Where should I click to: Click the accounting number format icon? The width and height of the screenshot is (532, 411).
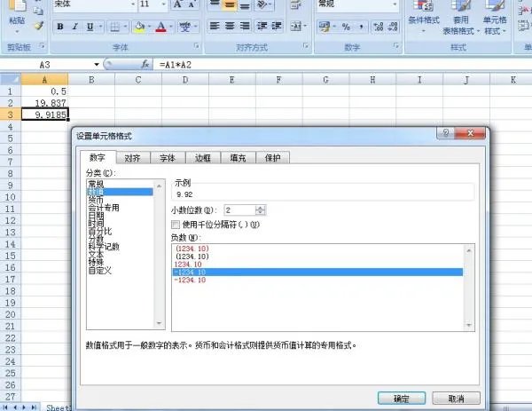click(325, 27)
